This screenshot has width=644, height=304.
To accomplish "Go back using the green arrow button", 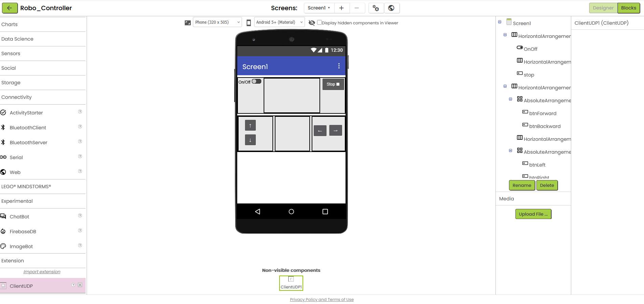I will coord(9,8).
